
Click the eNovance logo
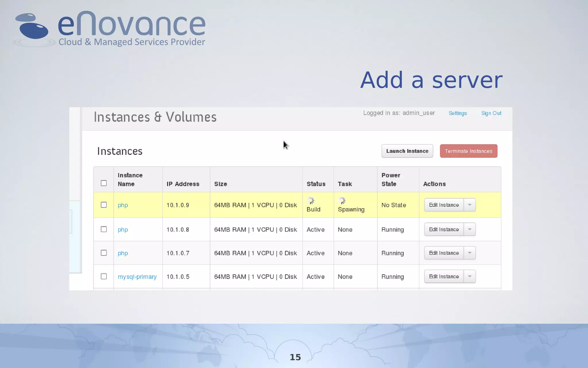[109, 29]
